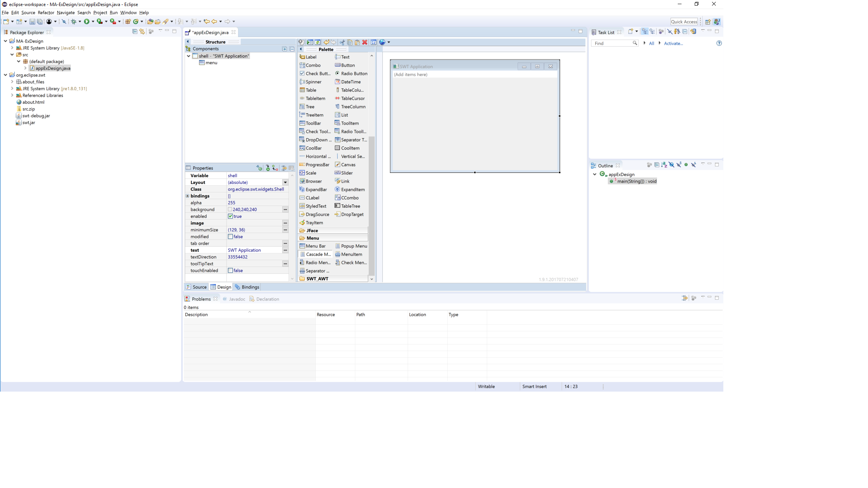Toggle Hide Non-Public Members green dot in Outline
This screenshot has width=868, height=488.
pos(686,165)
